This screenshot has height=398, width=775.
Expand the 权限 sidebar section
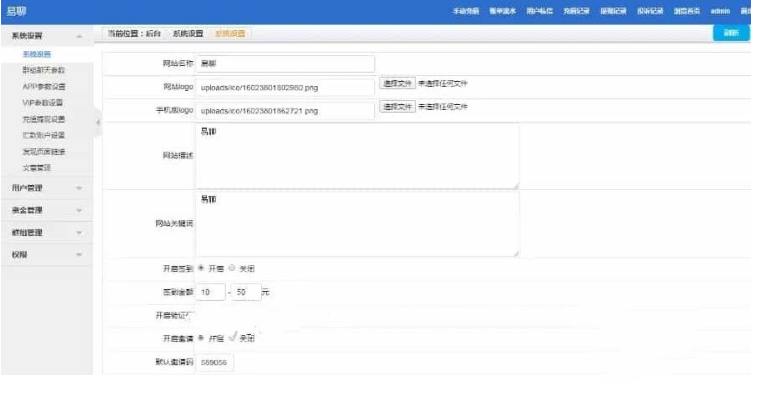tap(47, 255)
